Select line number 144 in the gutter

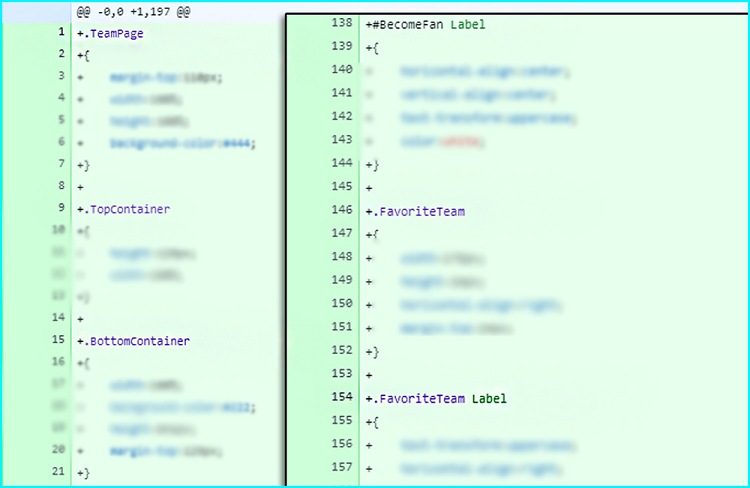(x=341, y=162)
